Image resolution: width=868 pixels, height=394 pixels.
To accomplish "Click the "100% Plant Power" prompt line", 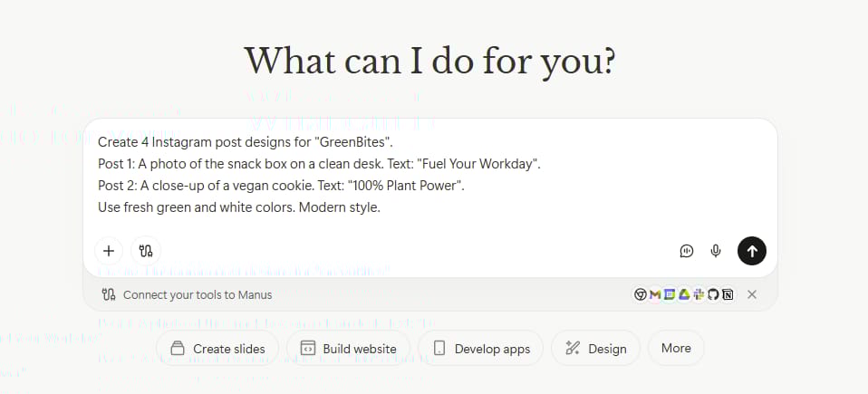I will coord(281,186).
